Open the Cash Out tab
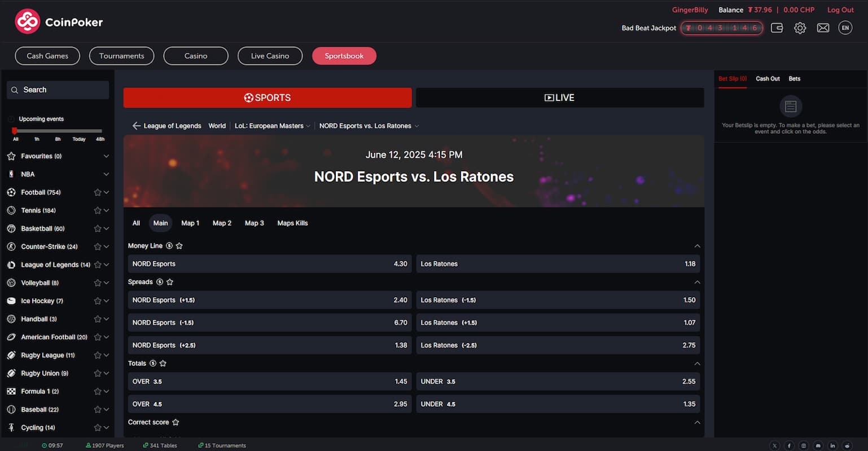This screenshot has height=451, width=868. click(768, 79)
